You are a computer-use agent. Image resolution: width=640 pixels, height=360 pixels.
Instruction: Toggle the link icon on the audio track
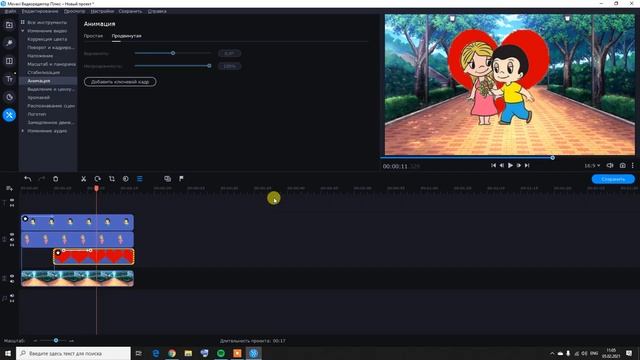[12, 301]
